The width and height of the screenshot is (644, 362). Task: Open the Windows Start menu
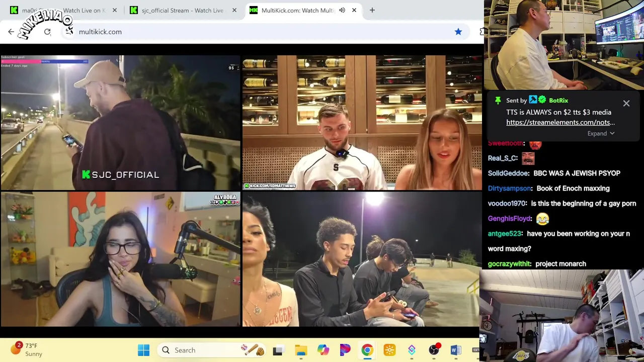pos(143,350)
